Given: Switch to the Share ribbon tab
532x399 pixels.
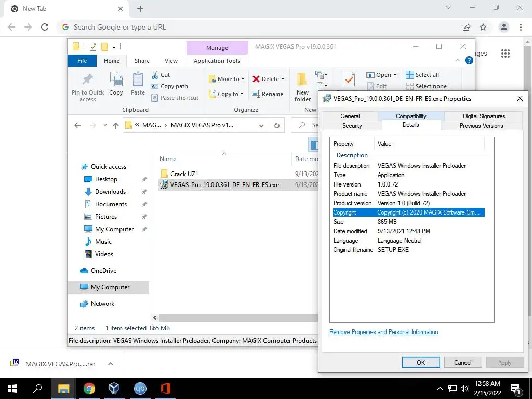Looking at the screenshot, I should coord(142,61).
